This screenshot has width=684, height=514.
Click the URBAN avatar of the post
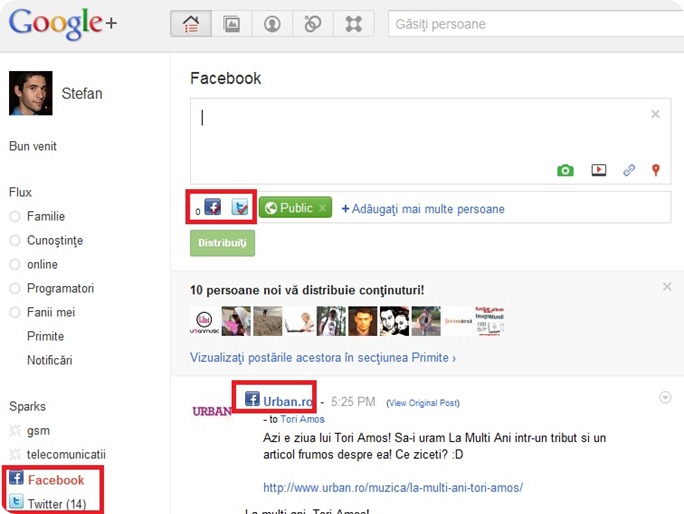click(212, 411)
